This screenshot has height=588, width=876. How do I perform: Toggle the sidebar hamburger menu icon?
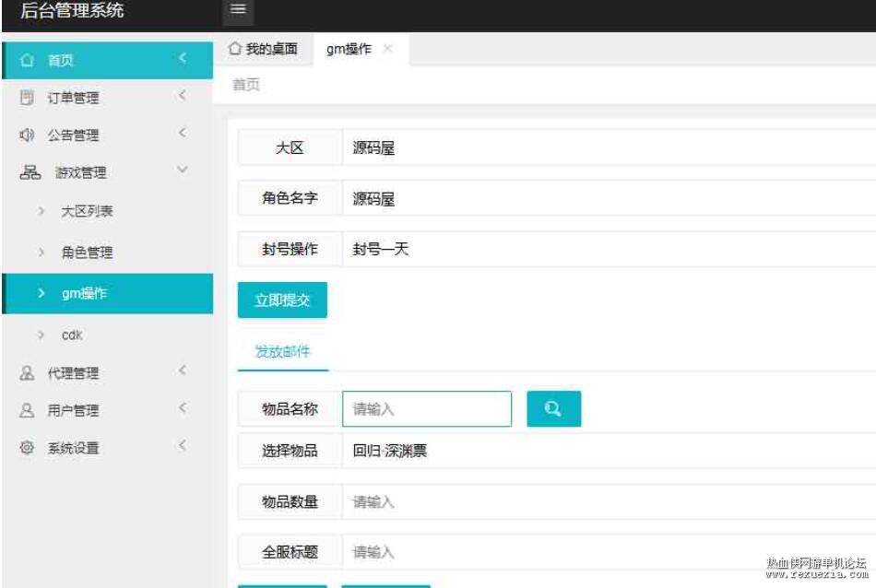pos(238,9)
